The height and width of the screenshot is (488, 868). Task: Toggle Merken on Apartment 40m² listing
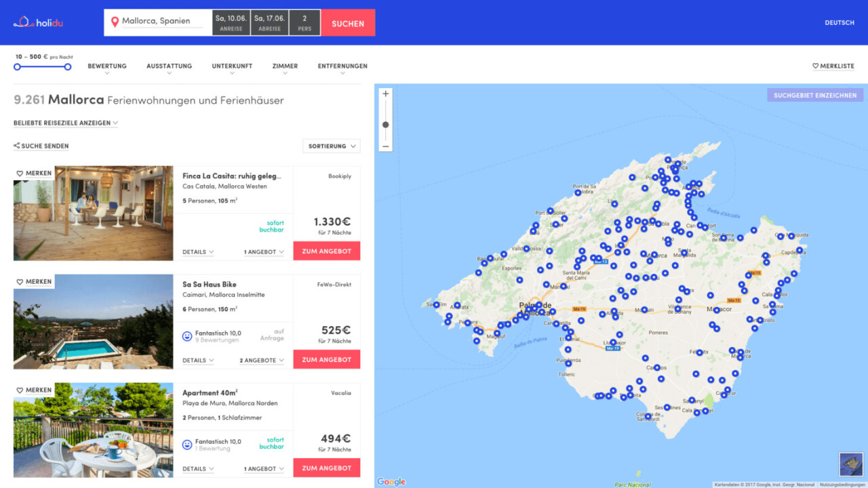coord(34,390)
